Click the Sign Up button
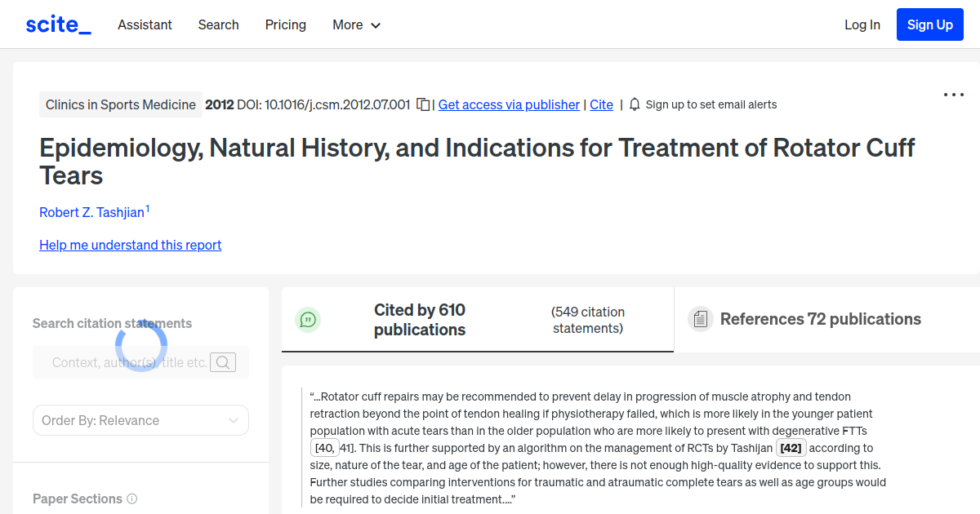 (929, 24)
